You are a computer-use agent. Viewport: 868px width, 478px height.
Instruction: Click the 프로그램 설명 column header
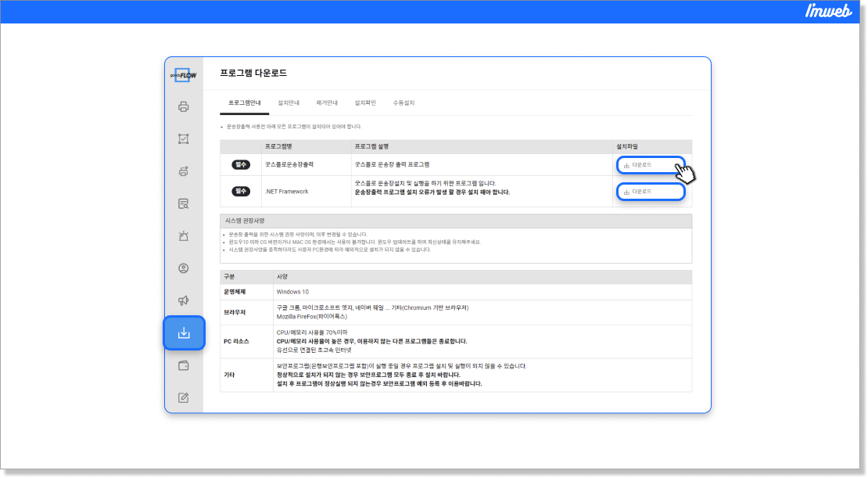coord(371,147)
